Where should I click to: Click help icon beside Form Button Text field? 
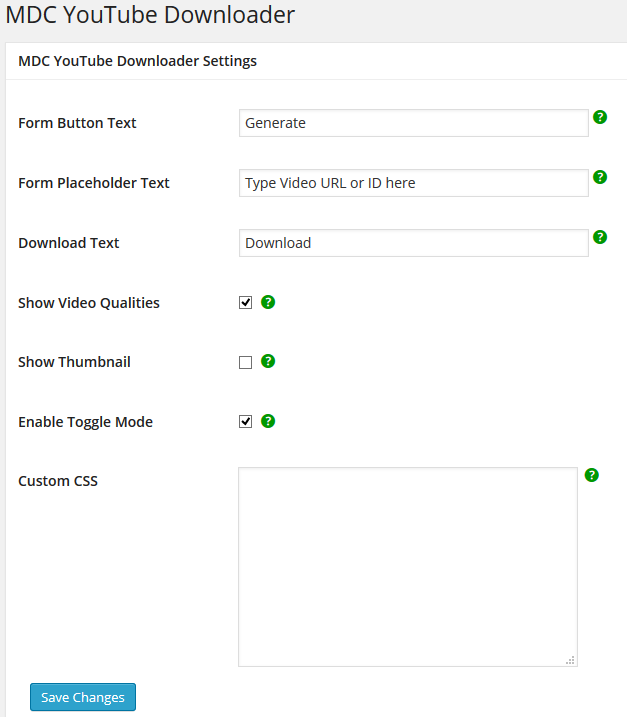coord(600,117)
